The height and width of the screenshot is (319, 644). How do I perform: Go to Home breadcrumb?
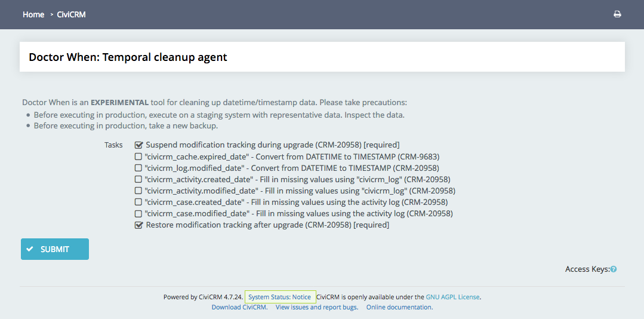coord(33,14)
